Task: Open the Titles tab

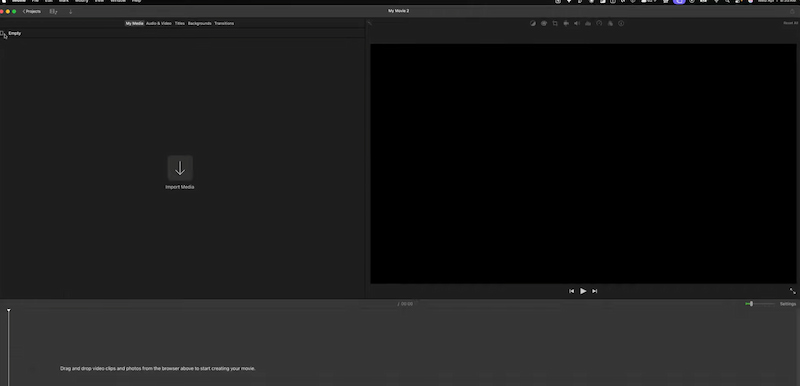Action: click(180, 23)
